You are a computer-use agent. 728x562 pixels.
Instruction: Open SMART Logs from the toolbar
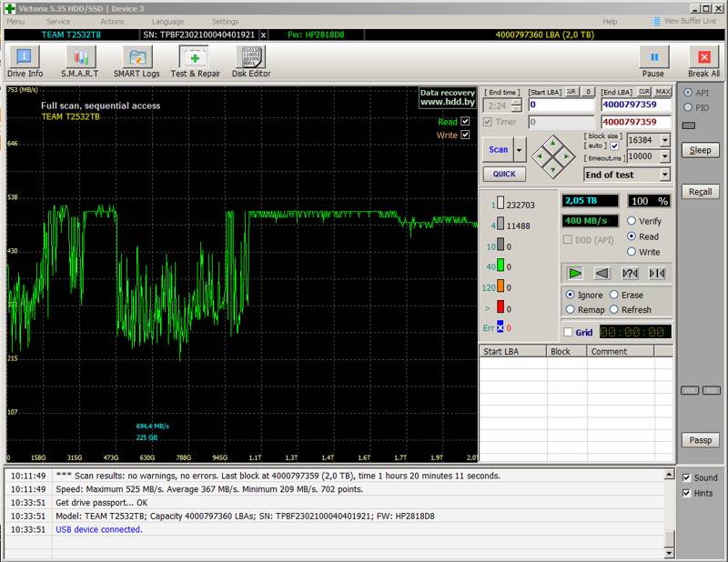pyautogui.click(x=136, y=61)
